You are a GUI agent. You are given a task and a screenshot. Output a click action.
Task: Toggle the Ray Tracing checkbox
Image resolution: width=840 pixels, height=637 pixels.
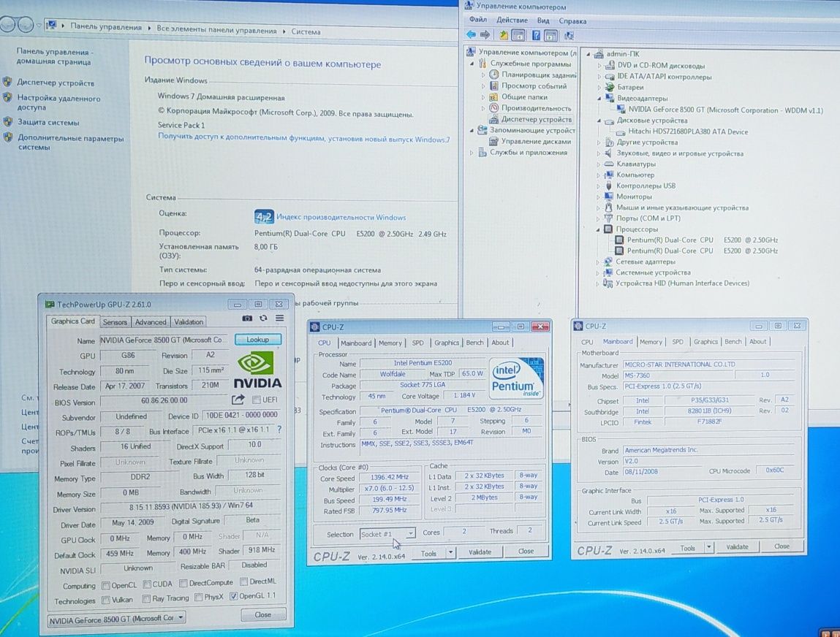(146, 598)
